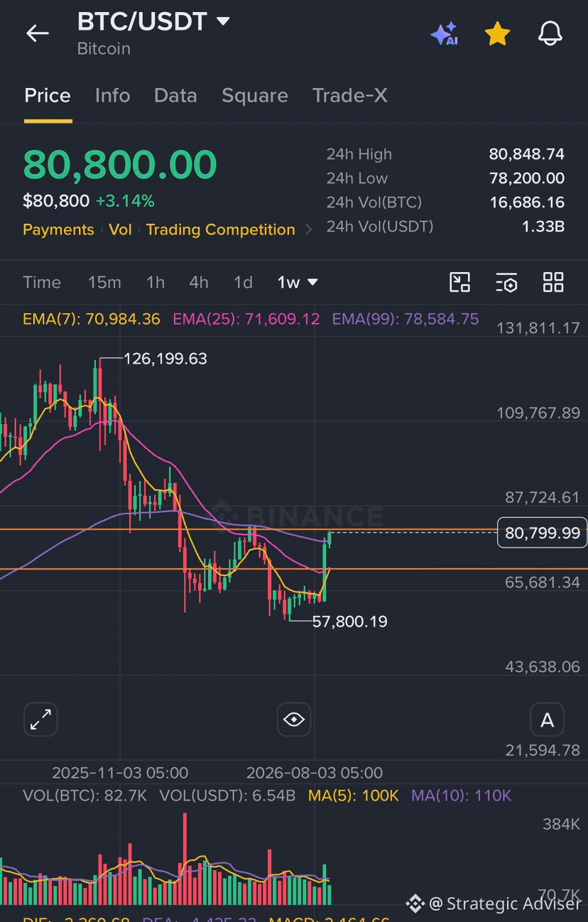Tap the EMA(25) indicator value label
The image size is (588, 922).
(x=246, y=319)
